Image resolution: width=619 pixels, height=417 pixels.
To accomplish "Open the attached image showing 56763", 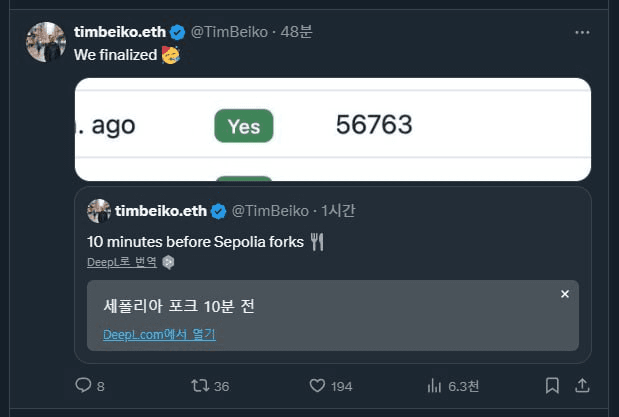I will click(333, 130).
